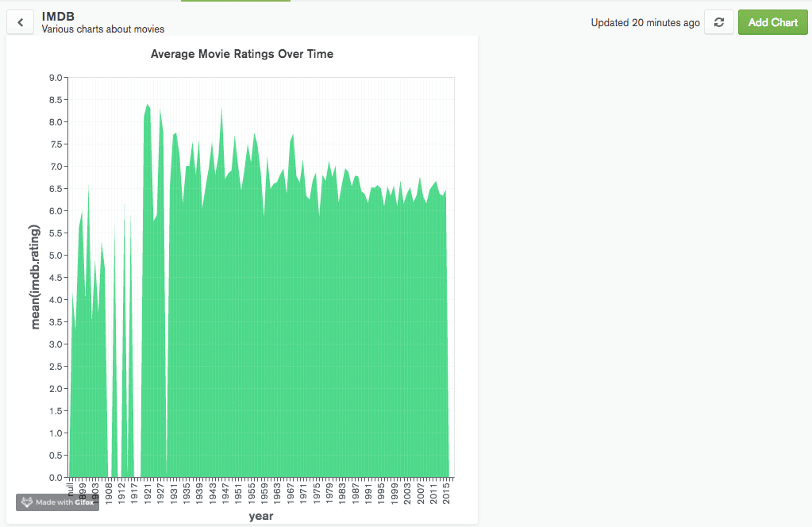
Task: Click the 'Made with Gifox' watermark badge
Action: (x=58, y=502)
